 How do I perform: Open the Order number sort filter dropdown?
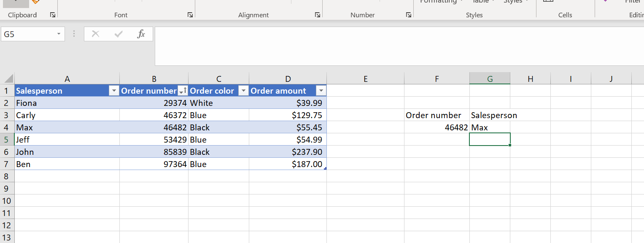183,91
